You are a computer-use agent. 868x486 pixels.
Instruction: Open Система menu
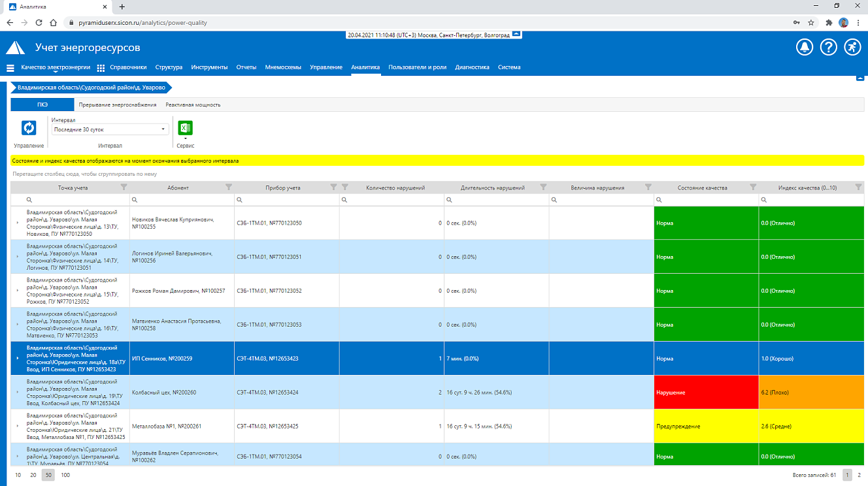509,67
